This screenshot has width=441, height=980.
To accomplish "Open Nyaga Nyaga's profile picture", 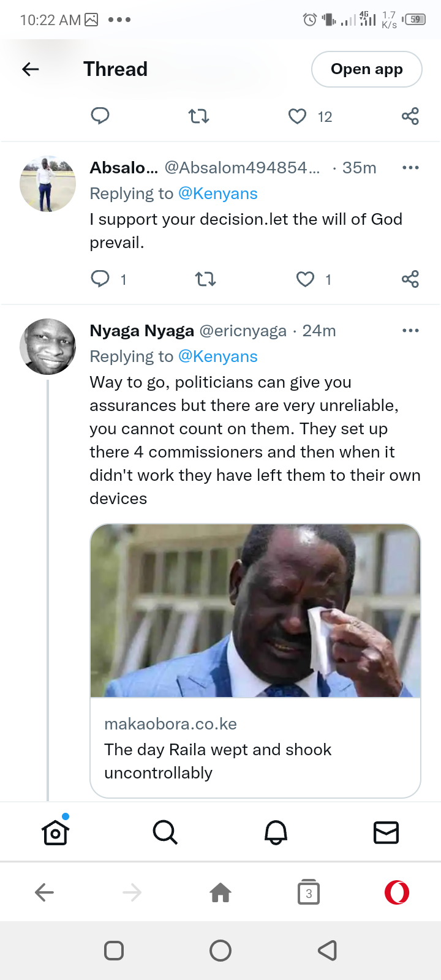I will (48, 347).
